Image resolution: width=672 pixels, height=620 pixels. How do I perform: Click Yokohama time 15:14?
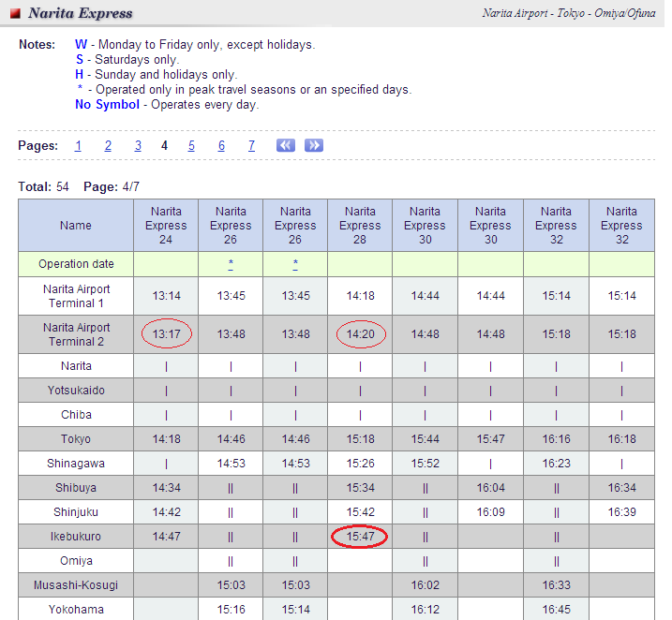pos(296,610)
